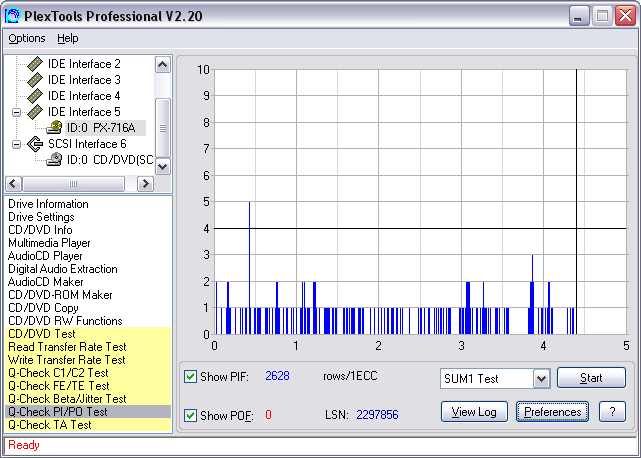
Task: Select IDE Interface 4 tree label
Action: 84,96
